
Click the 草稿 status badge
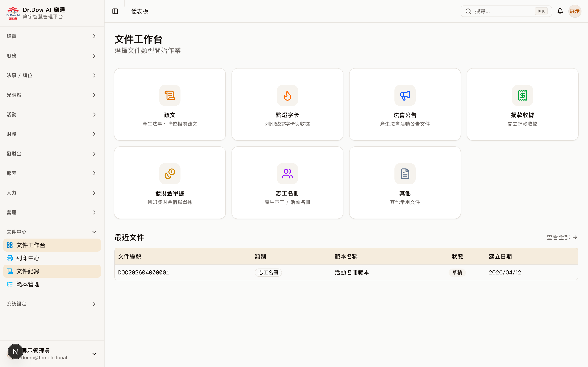click(x=457, y=272)
